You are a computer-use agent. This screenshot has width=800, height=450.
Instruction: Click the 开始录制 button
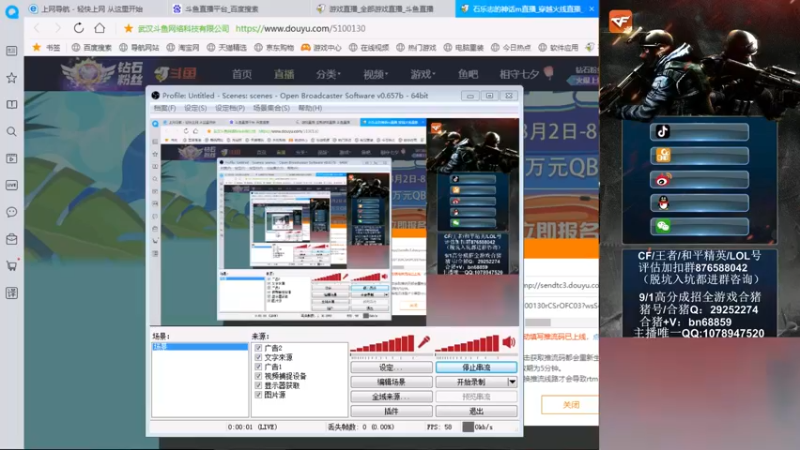[x=471, y=382]
